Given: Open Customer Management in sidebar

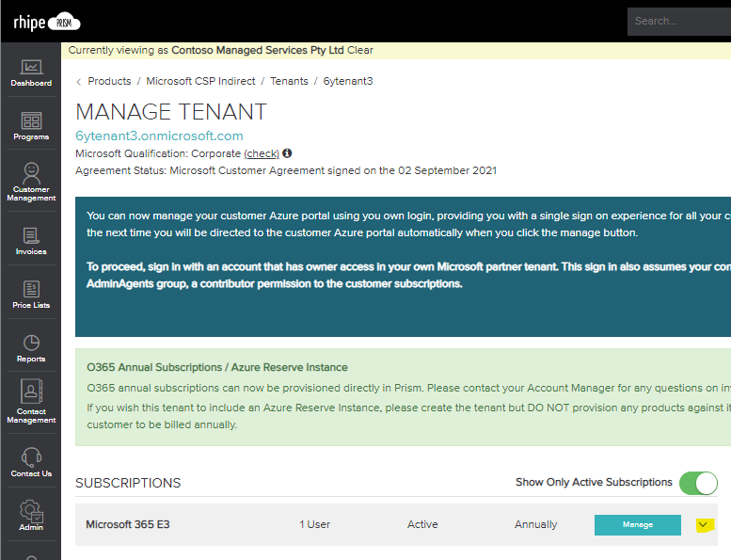Looking at the screenshot, I should 31,182.
